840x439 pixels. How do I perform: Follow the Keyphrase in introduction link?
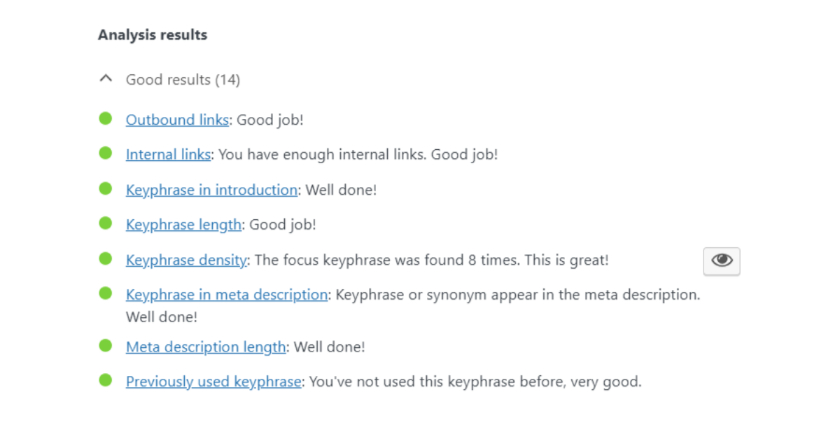click(x=212, y=190)
